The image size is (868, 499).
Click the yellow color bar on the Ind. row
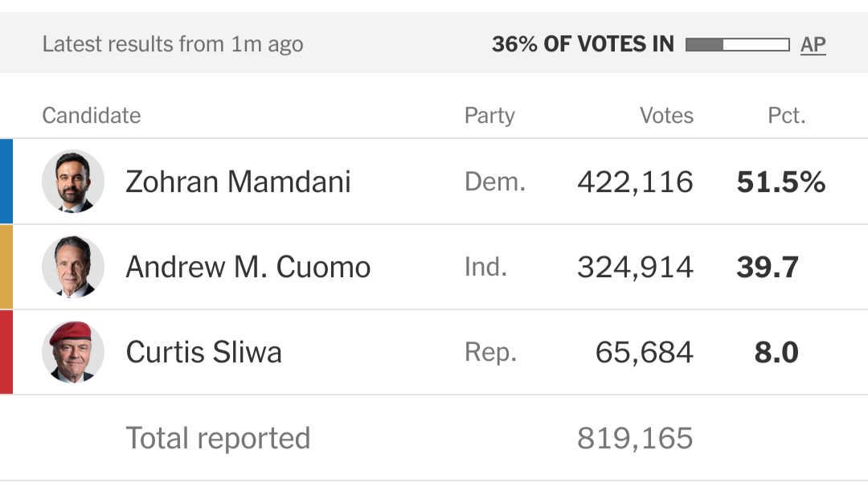coord(6,267)
